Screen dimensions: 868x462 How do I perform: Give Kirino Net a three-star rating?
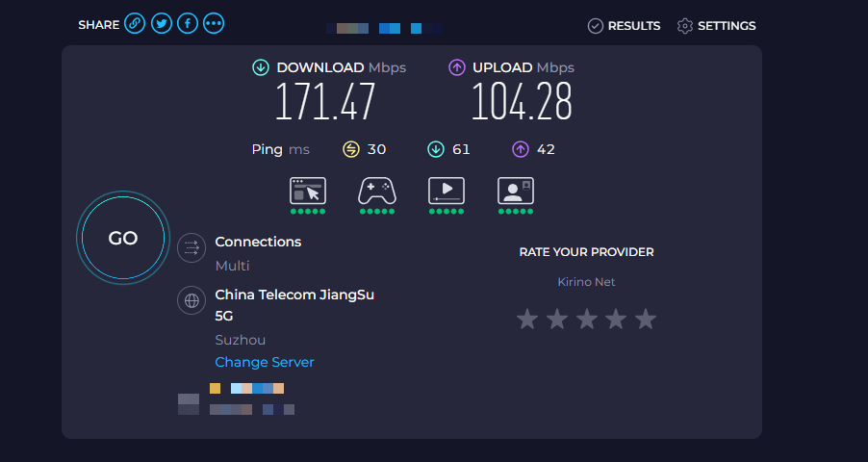point(586,319)
